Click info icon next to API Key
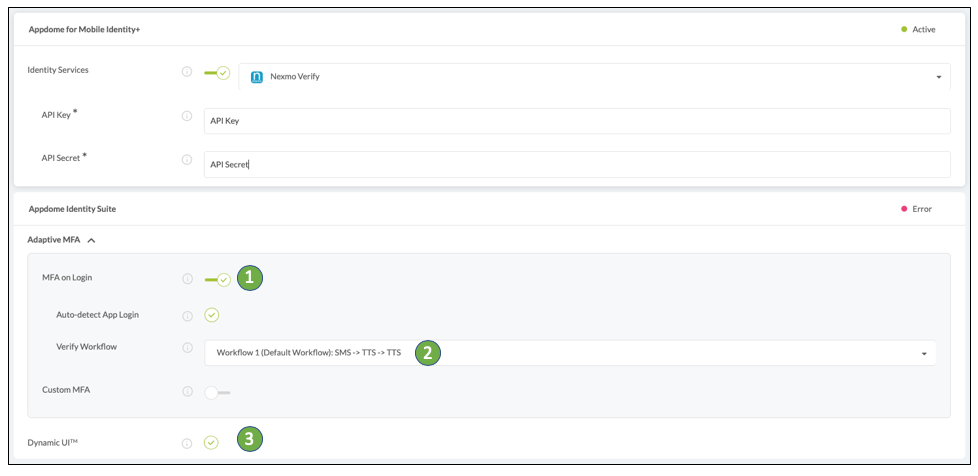This screenshot has width=978, height=476. (x=186, y=116)
